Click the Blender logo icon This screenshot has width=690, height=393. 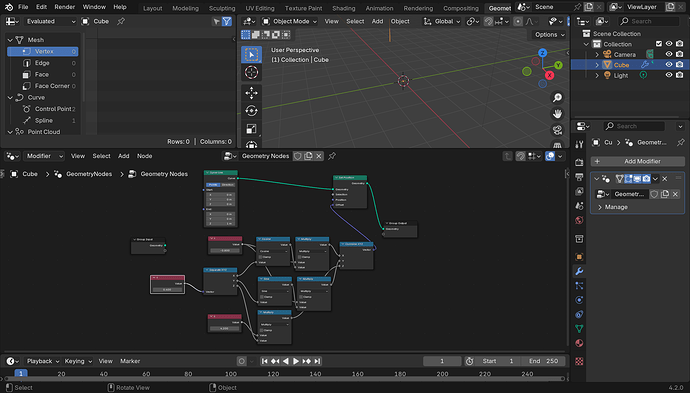[9, 7]
